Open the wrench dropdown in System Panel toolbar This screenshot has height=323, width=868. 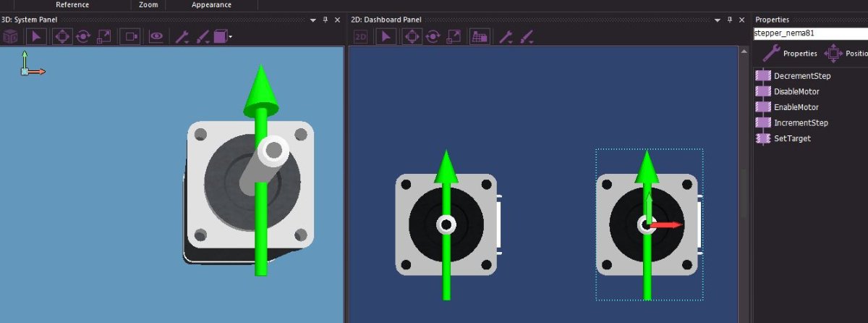pos(183,36)
